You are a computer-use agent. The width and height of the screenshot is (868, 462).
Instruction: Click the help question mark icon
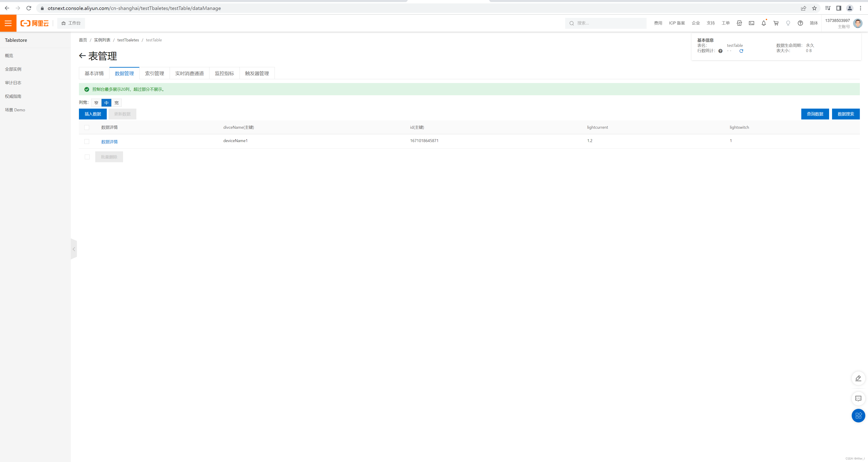tap(800, 23)
